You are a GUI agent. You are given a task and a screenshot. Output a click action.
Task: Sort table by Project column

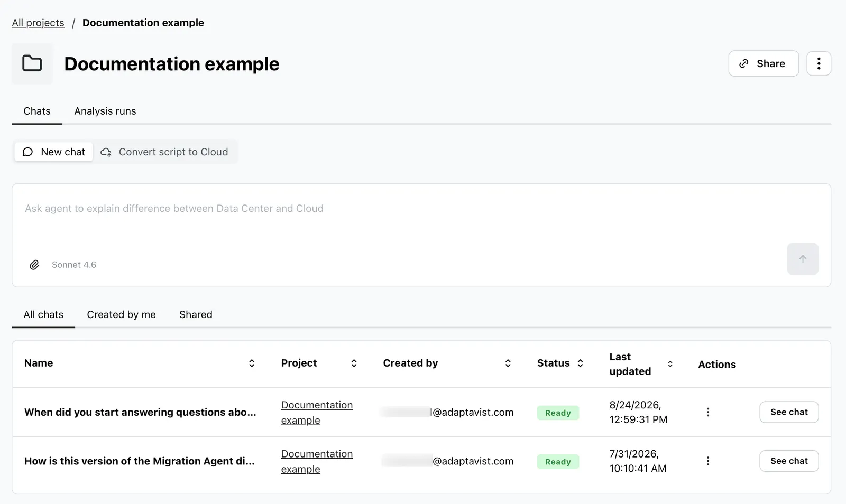pyautogui.click(x=354, y=363)
